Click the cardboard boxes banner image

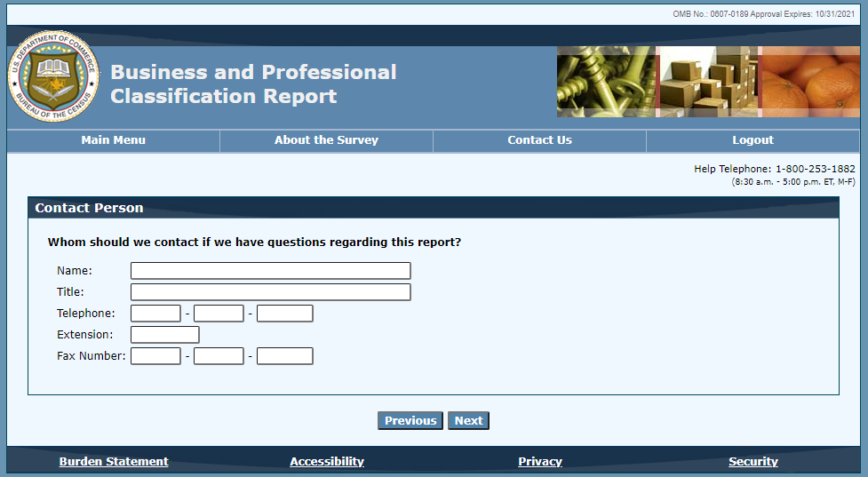pos(707,82)
